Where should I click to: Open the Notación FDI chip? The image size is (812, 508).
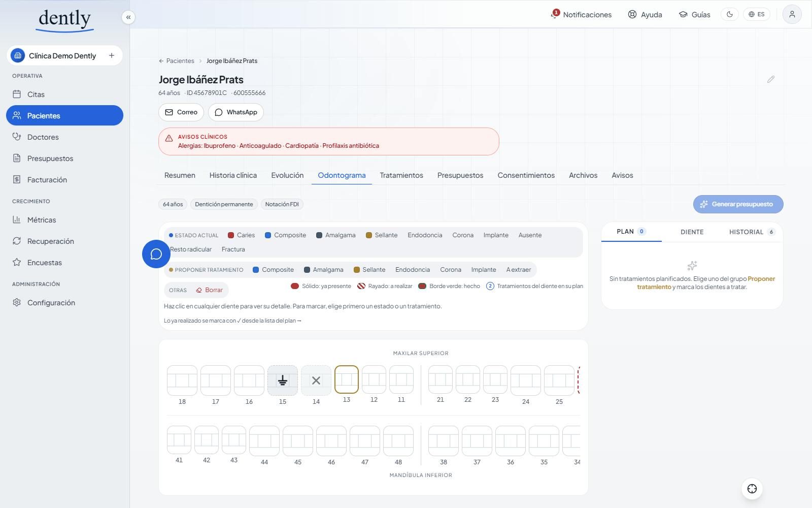[x=282, y=204]
